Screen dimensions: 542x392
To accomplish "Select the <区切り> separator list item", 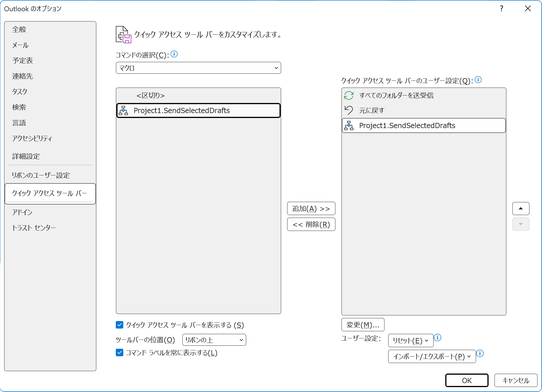I will pyautogui.click(x=150, y=95).
